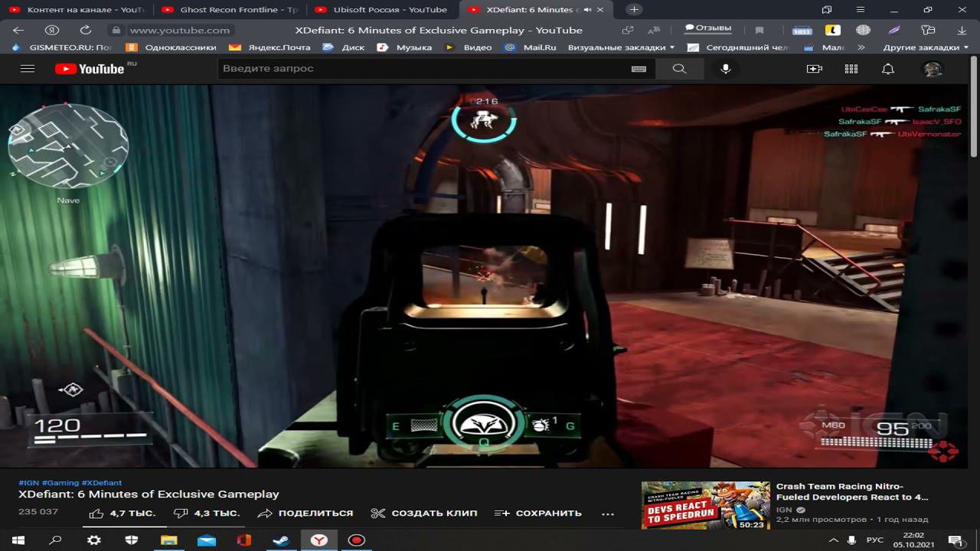Open the Crash Team Racing Nitro-Fueled video title
Screen dimensions: 980x551
click(x=852, y=491)
